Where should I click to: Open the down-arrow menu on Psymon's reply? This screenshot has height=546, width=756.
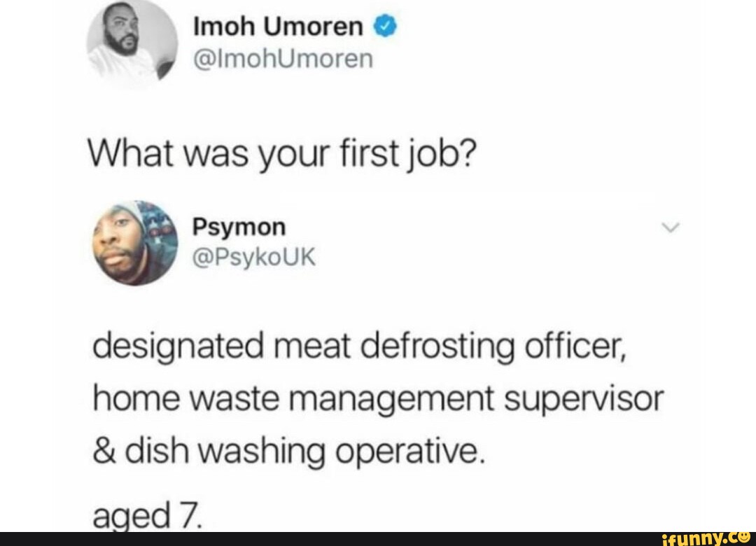pos(671,227)
